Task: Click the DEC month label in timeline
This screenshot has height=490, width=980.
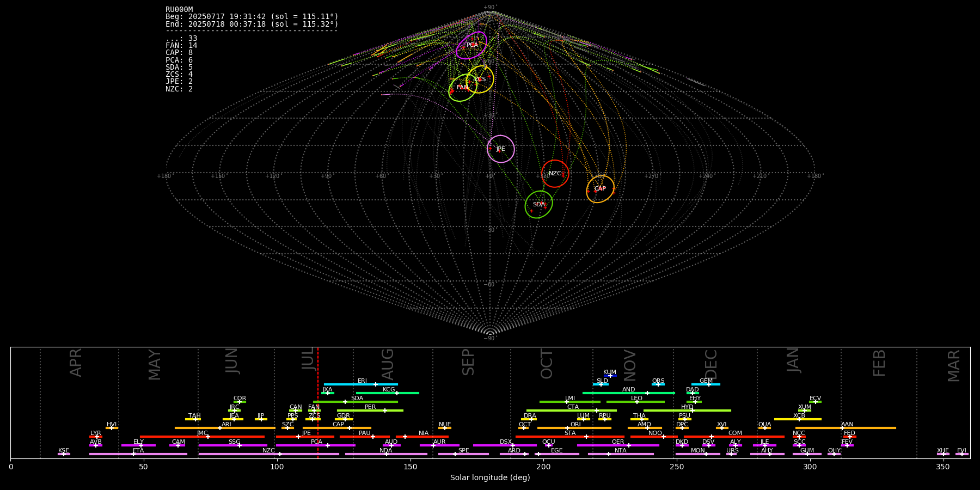Action: (x=711, y=365)
